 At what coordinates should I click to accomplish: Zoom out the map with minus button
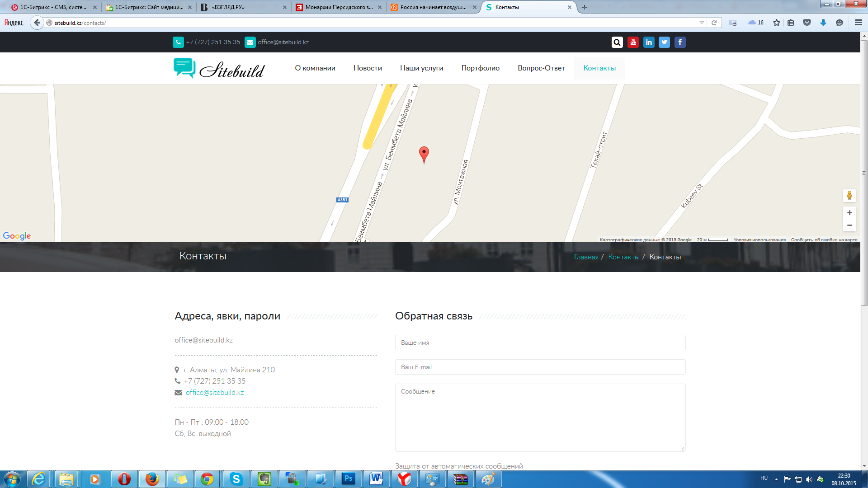(849, 225)
